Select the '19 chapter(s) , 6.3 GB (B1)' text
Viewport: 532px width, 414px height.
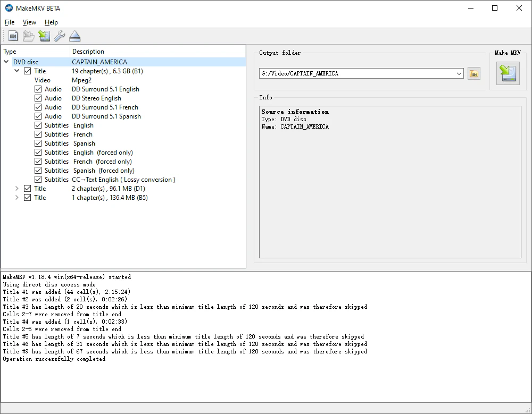tap(107, 71)
